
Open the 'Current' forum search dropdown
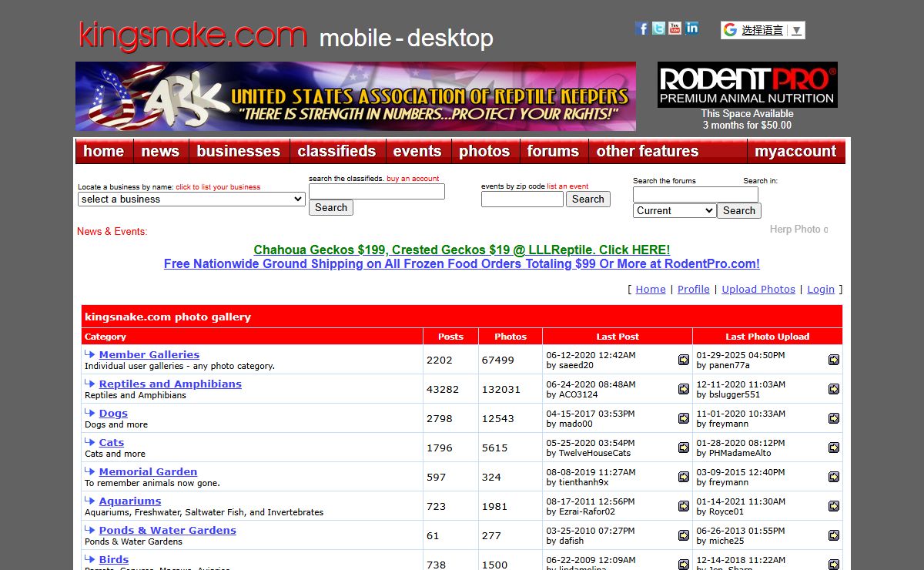tap(675, 210)
